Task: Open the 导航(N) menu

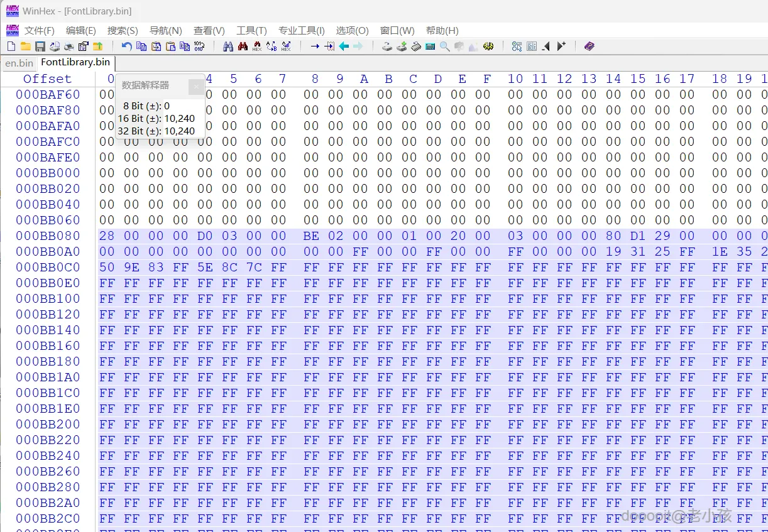Action: 166,30
